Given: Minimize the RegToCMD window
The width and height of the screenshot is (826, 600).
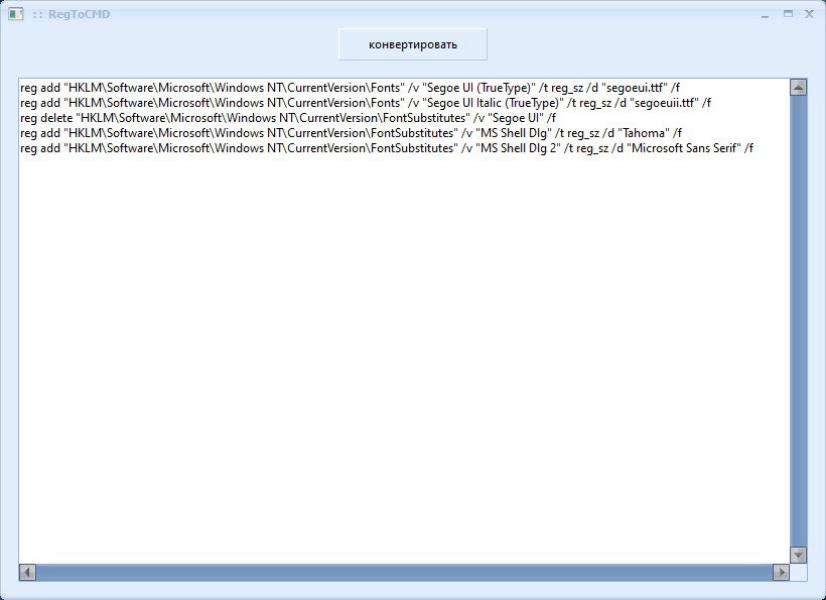Looking at the screenshot, I should (765, 14).
